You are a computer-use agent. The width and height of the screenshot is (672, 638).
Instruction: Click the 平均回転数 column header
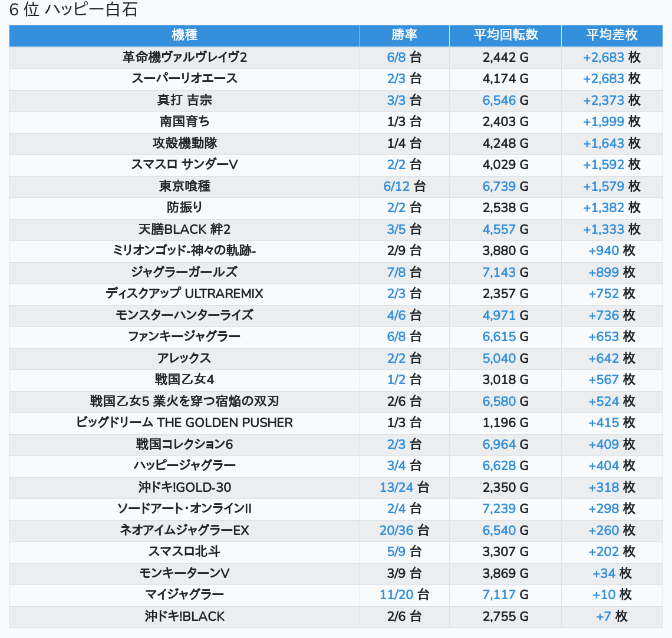[x=505, y=35]
